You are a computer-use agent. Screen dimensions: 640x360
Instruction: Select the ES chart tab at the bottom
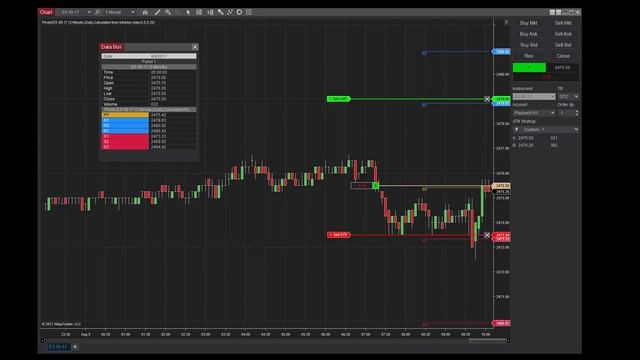[x=58, y=347]
